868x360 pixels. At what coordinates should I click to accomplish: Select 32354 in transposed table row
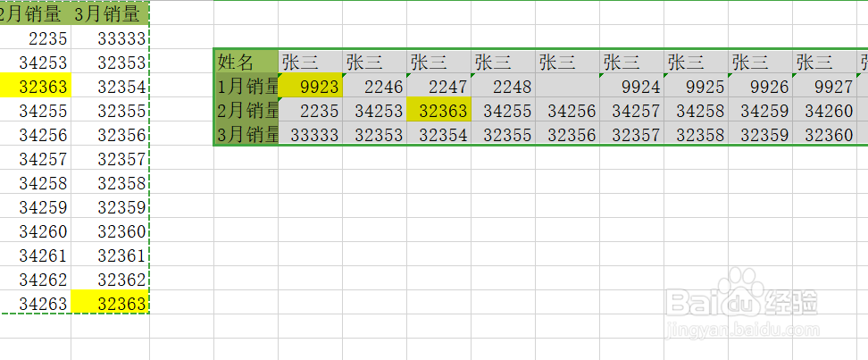point(438,134)
